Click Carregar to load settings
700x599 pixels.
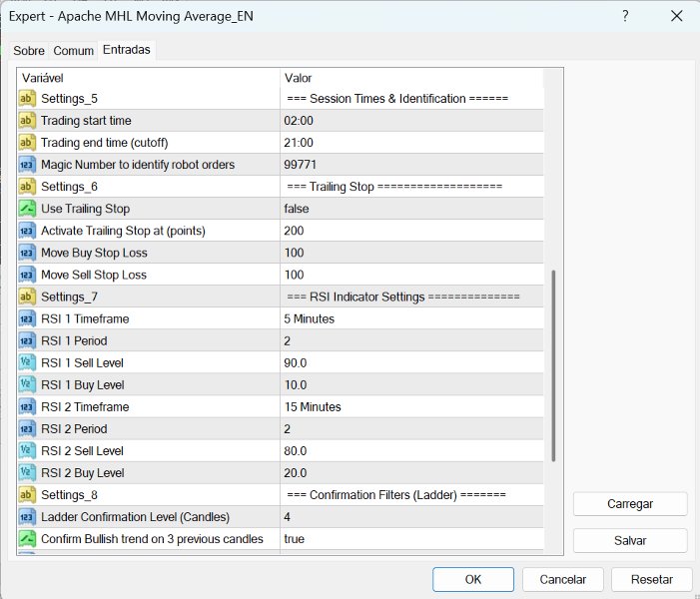(x=630, y=504)
